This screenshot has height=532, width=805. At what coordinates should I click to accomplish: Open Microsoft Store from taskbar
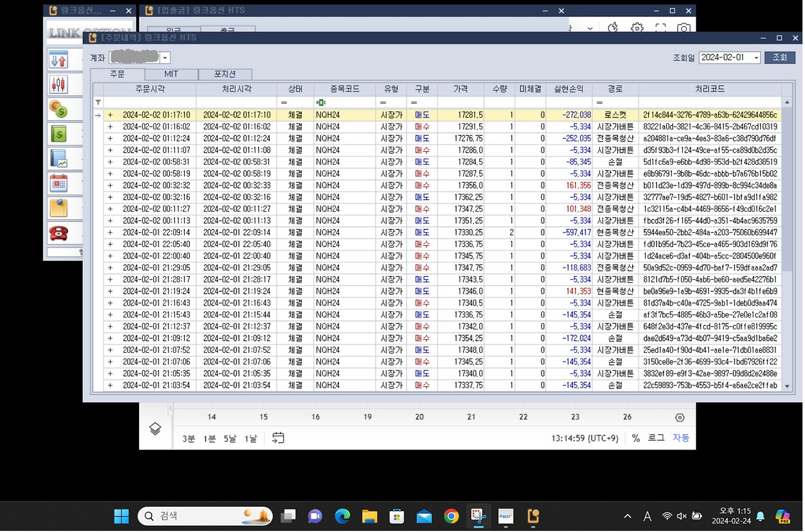coord(396,516)
